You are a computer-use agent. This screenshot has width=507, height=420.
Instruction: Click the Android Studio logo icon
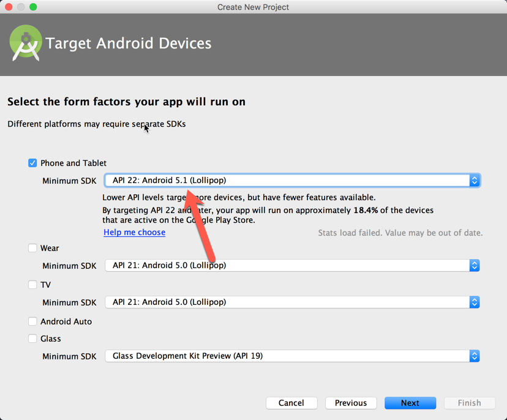26,43
